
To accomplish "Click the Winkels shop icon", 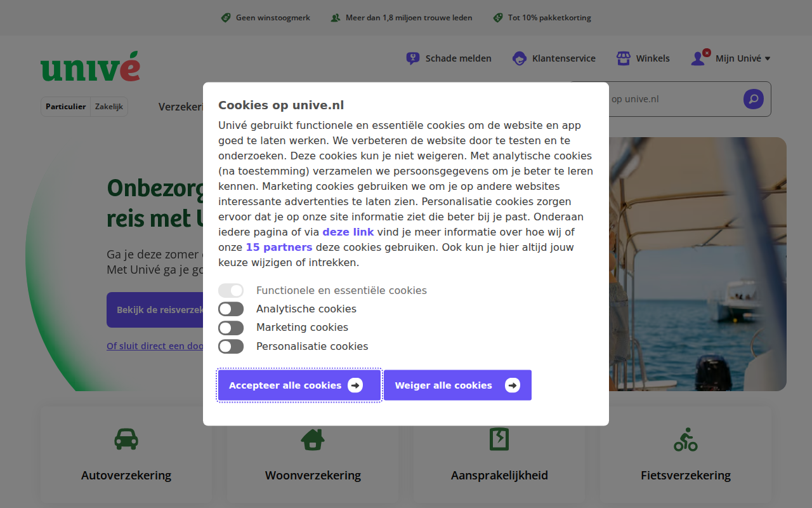I will pyautogui.click(x=624, y=58).
